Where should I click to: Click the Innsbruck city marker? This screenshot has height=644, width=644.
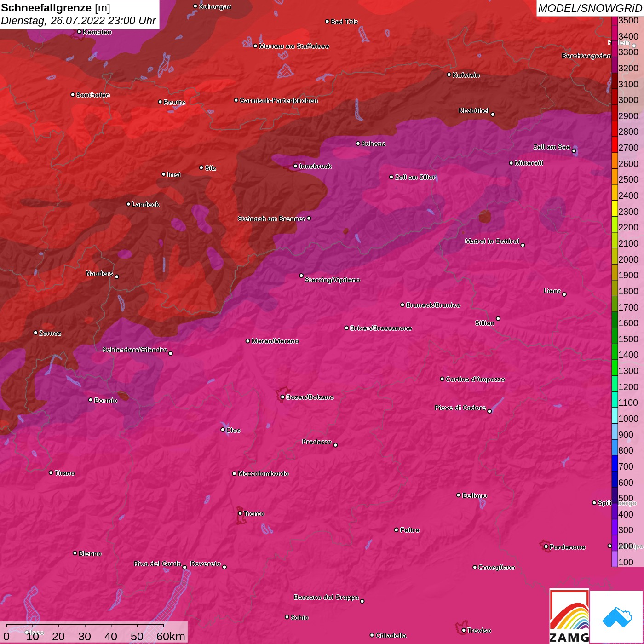pos(296,166)
